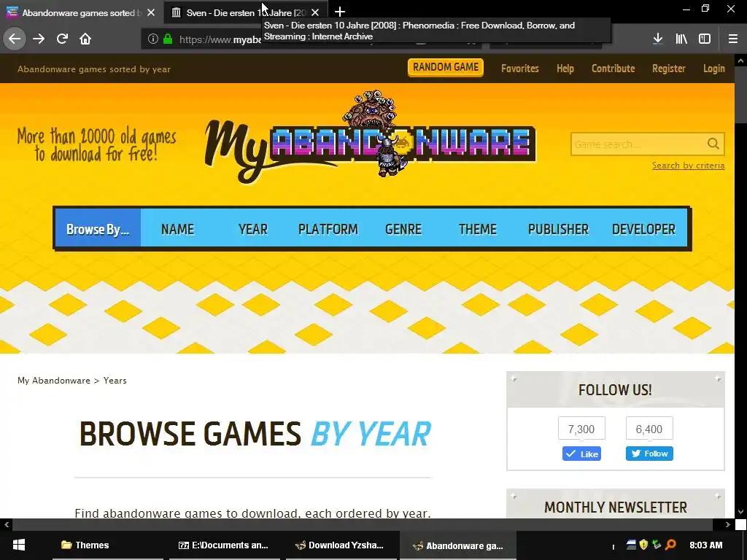Click the page vertical scrollbar thumb
The width and height of the screenshot is (747, 560).
pos(740,94)
